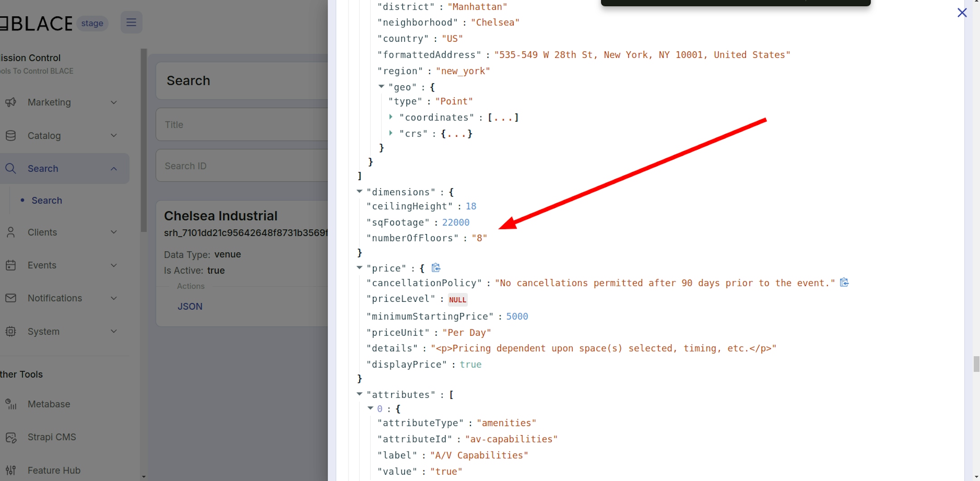Viewport: 980px width, 481px height.
Task: Click the Notifications envelope icon
Action: 11,298
